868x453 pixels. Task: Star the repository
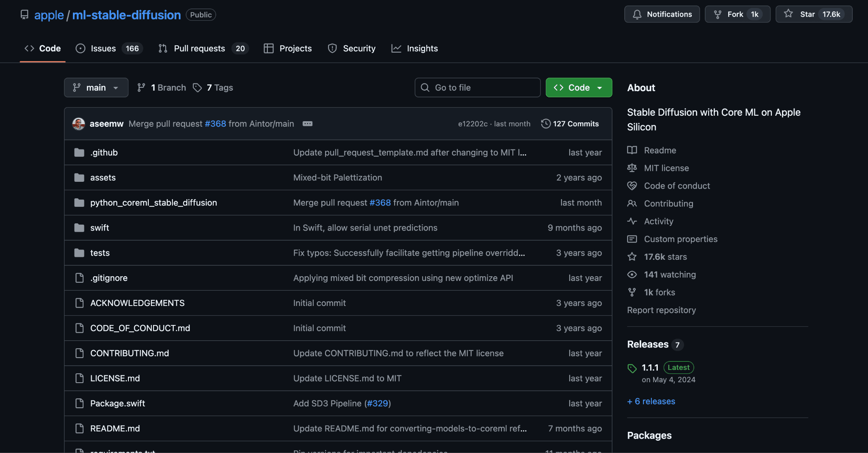click(807, 14)
